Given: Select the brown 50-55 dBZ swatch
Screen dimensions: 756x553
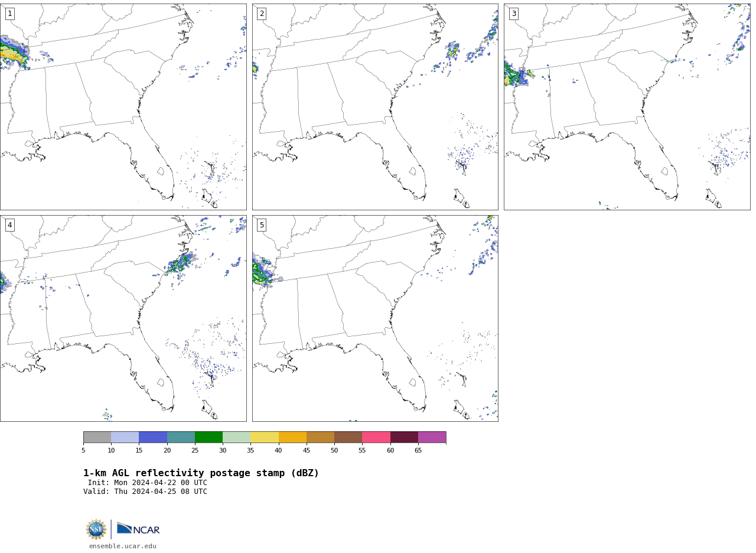Looking at the screenshot, I should tap(348, 437).
